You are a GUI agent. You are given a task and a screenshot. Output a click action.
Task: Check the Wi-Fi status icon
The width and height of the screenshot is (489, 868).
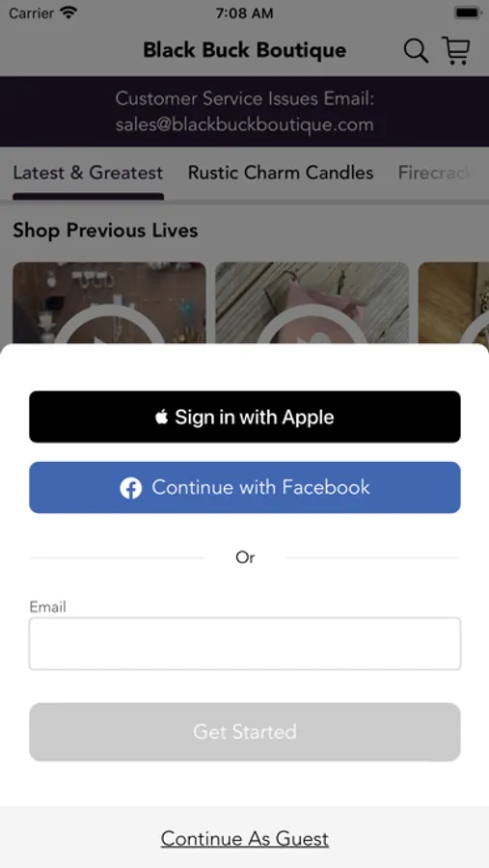pyautogui.click(x=68, y=13)
